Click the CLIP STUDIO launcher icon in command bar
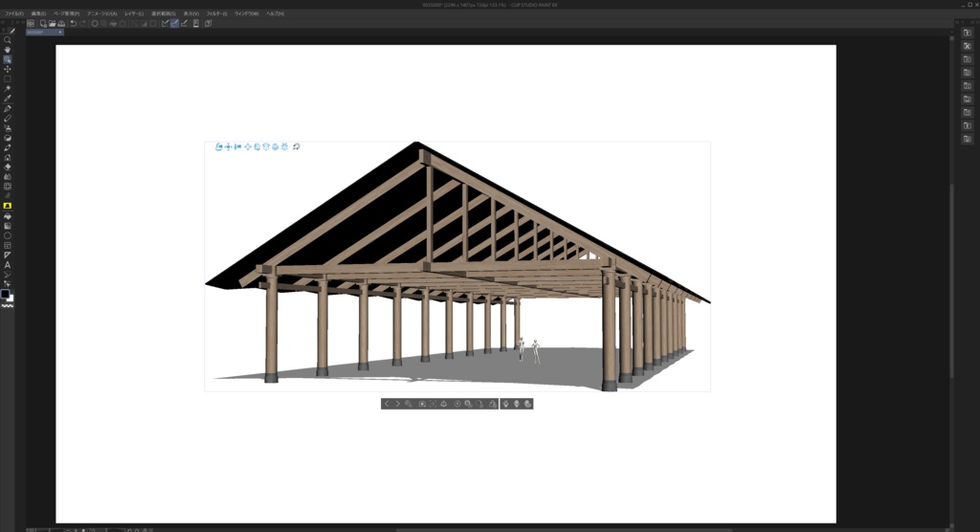 (30, 24)
